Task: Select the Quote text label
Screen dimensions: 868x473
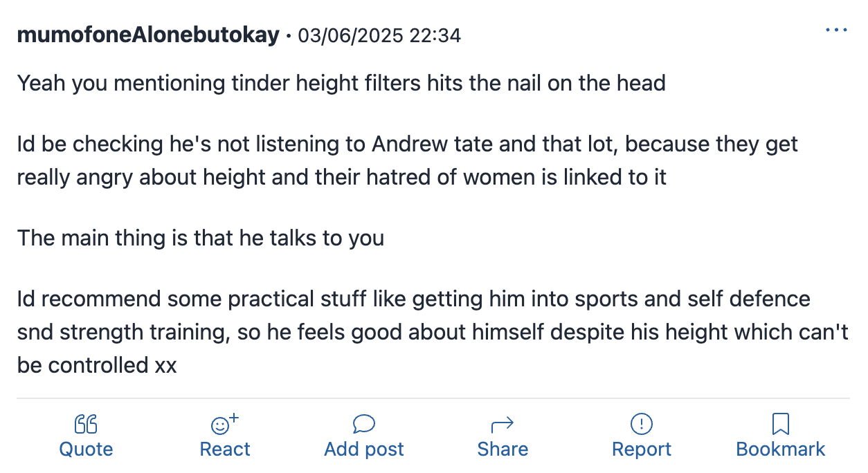Action: pyautogui.click(x=86, y=449)
